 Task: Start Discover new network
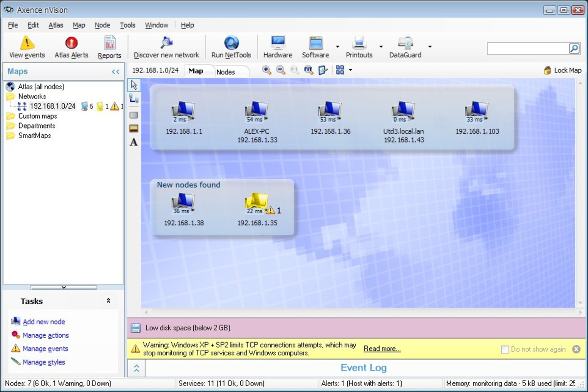point(166,47)
